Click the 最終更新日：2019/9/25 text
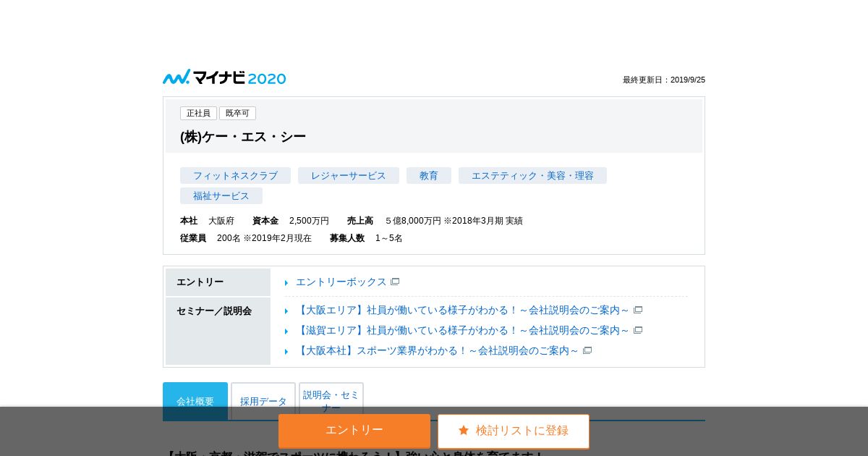 point(664,80)
